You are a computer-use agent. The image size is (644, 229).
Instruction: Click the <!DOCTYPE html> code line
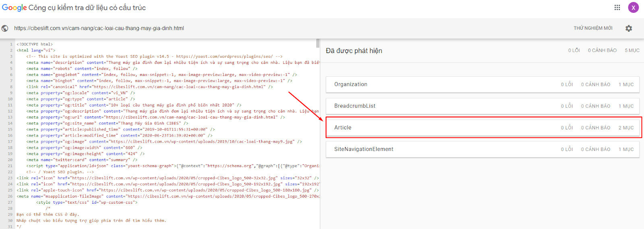35,44
